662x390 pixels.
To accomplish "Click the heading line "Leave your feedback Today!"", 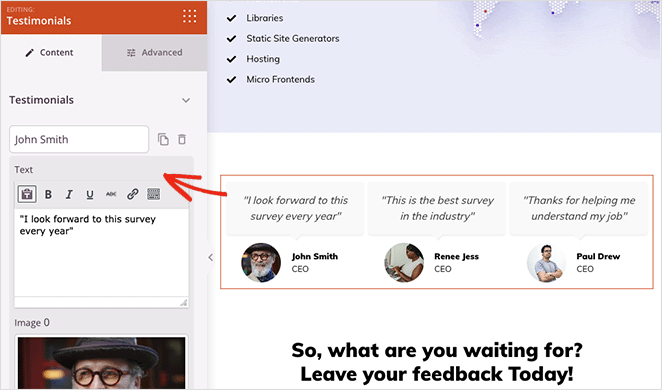I will click(437, 374).
